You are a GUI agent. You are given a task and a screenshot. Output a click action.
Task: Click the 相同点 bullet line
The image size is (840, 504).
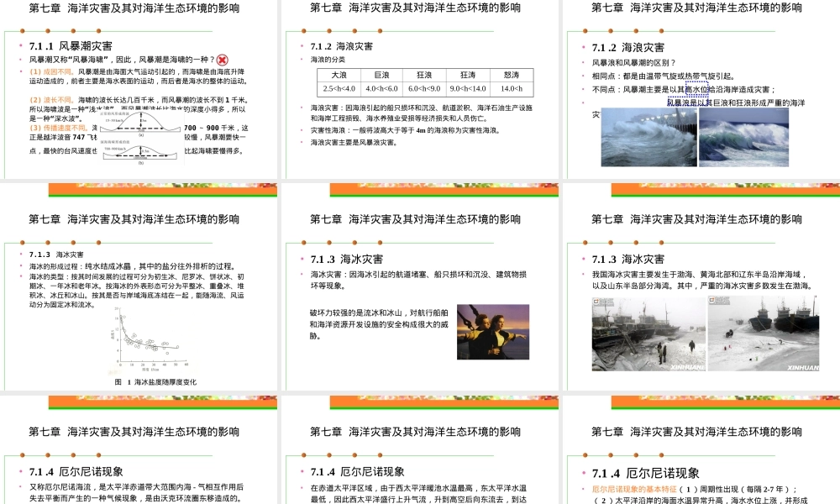point(663,76)
